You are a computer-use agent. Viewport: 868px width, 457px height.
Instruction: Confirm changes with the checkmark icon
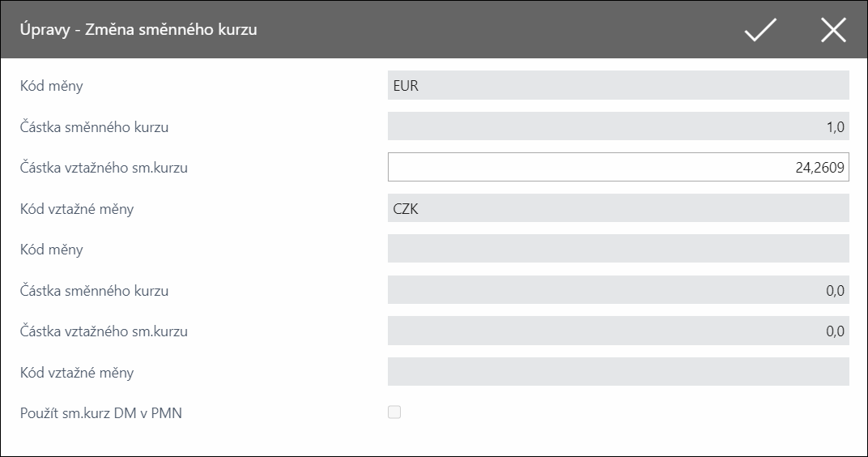[760, 29]
